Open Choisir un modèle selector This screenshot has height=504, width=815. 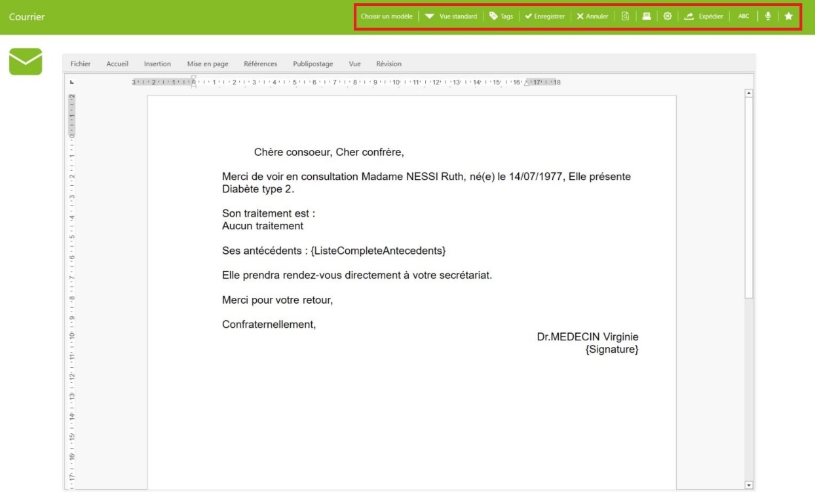[x=387, y=16]
